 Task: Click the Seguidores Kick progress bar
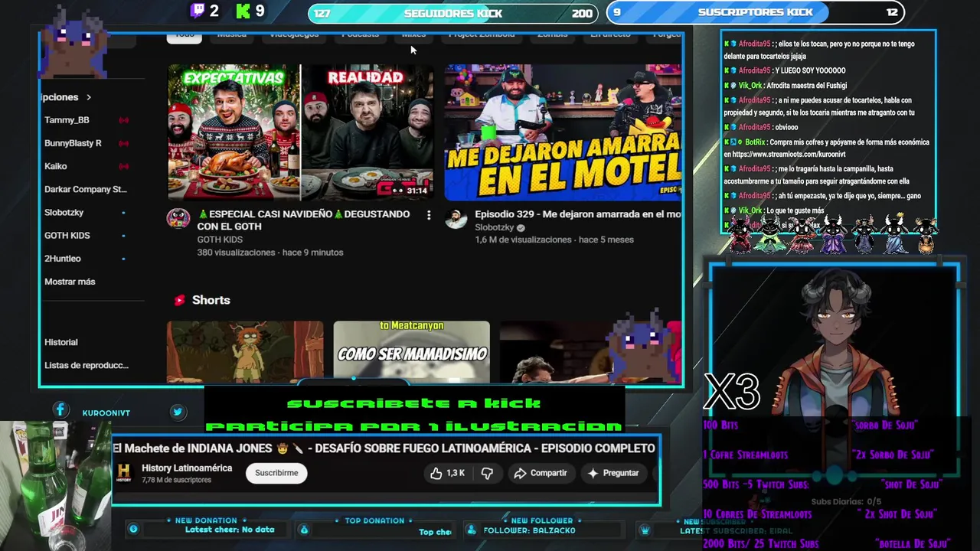click(453, 13)
